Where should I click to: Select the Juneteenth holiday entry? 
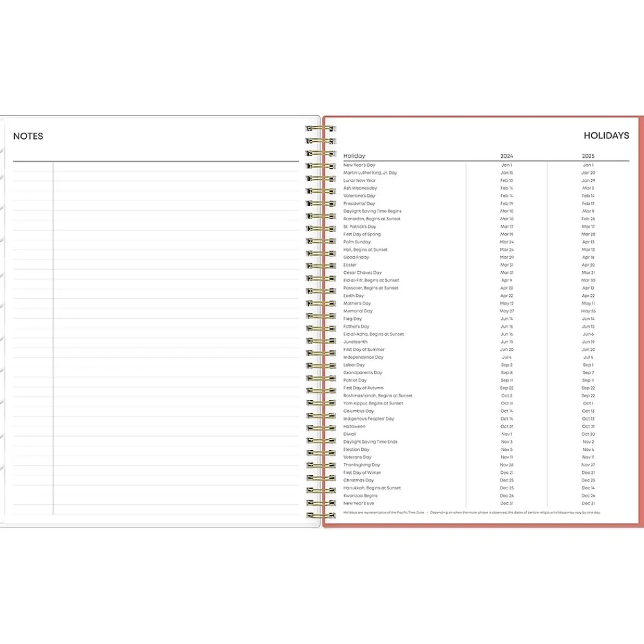(355, 342)
